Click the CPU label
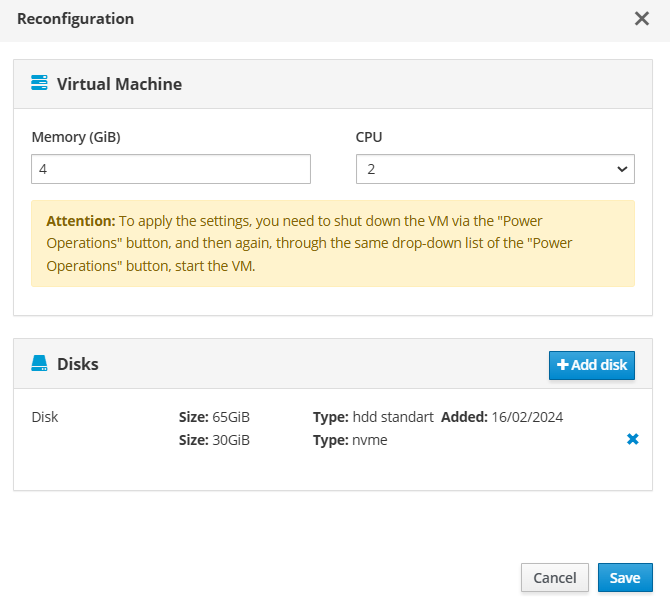Screen dimensions: 670x603 (x=369, y=137)
